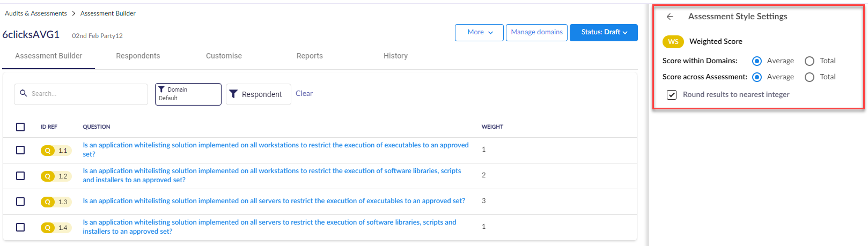The height and width of the screenshot is (246, 868).
Task: Click the Q badge for question 1.3
Action: coord(48,202)
